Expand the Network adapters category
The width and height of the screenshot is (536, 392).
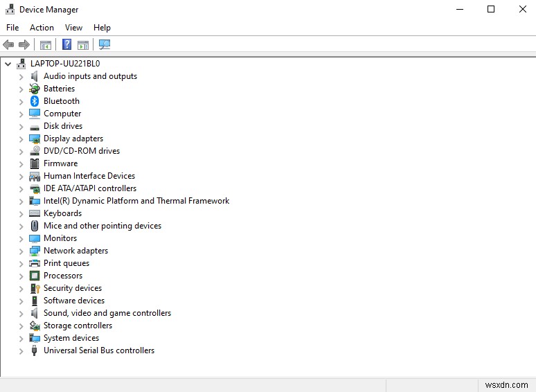tap(21, 251)
